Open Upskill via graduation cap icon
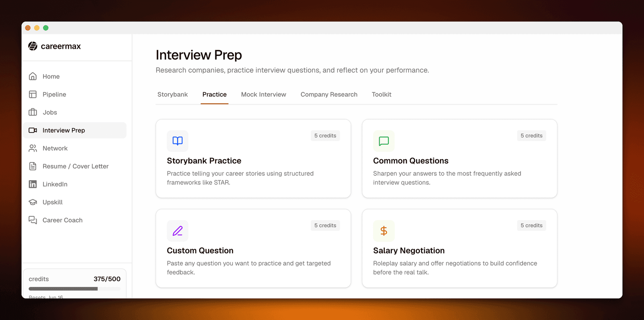644x320 pixels. click(33, 202)
